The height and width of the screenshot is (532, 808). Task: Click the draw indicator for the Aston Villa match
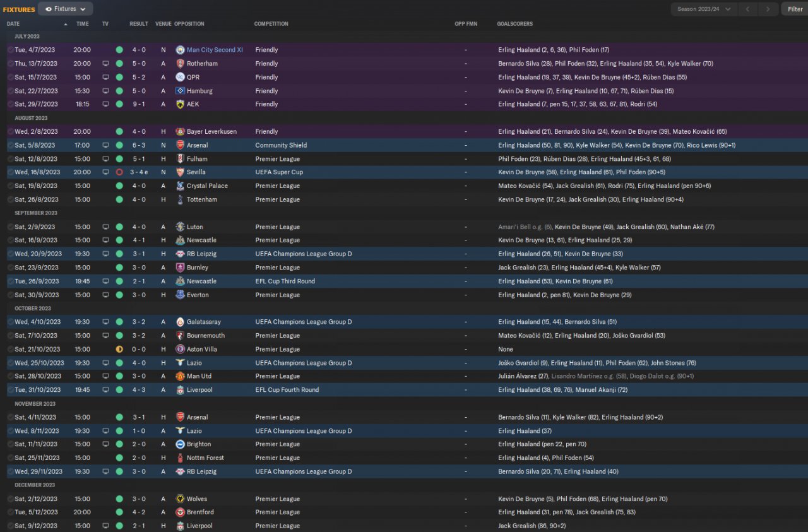tap(119, 349)
